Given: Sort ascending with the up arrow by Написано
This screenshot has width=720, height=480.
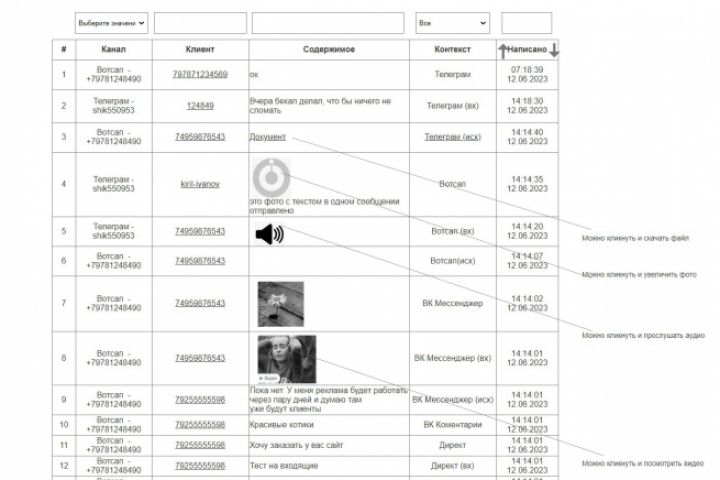Looking at the screenshot, I should click(x=503, y=51).
